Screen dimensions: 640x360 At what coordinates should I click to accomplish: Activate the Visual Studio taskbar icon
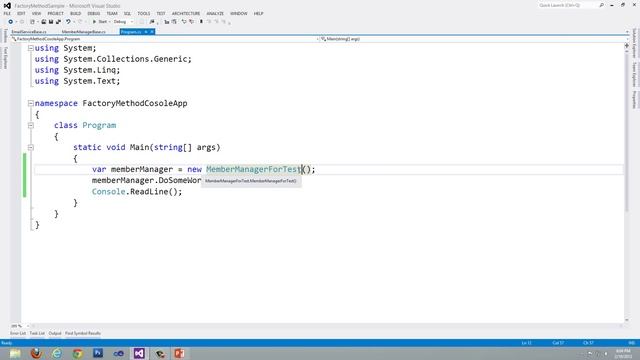(139, 353)
